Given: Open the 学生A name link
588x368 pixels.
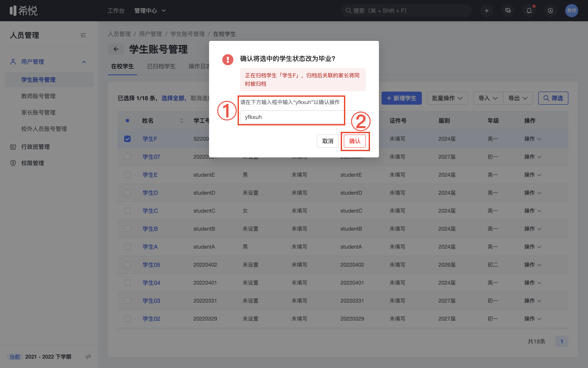Looking at the screenshot, I should (x=150, y=247).
